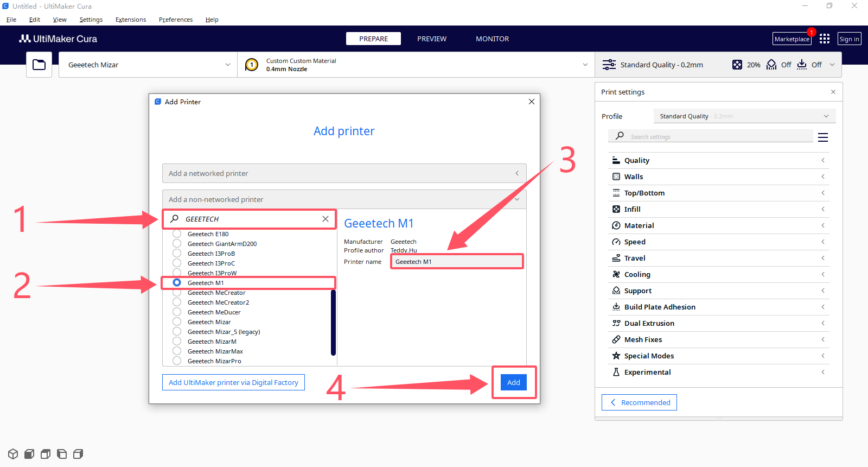
Task: Open the Marketplace
Action: [x=792, y=39]
